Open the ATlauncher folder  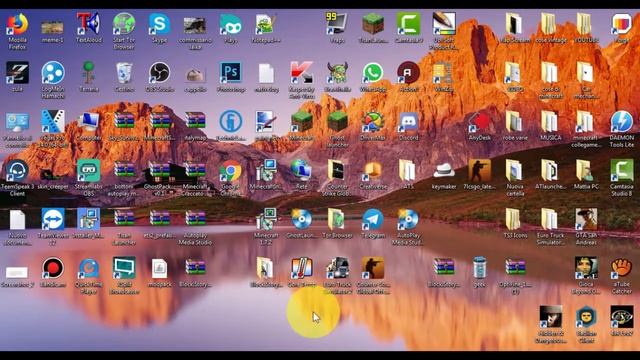550,171
